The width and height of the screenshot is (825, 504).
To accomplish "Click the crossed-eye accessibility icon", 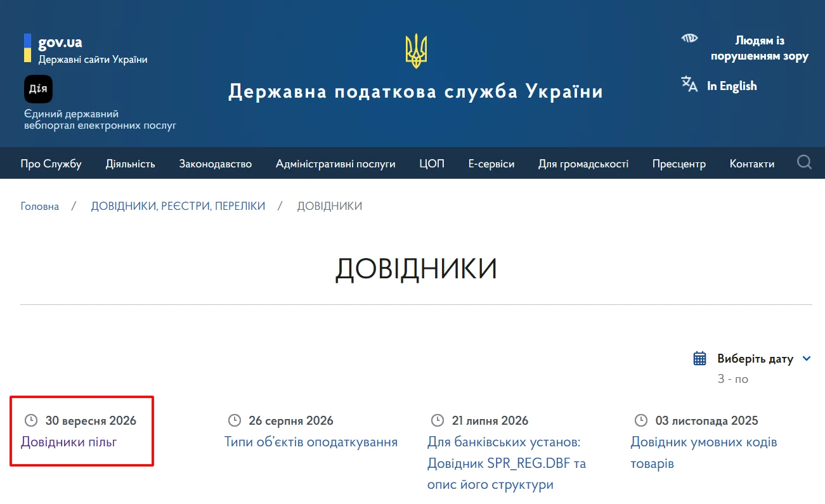I will click(x=689, y=38).
